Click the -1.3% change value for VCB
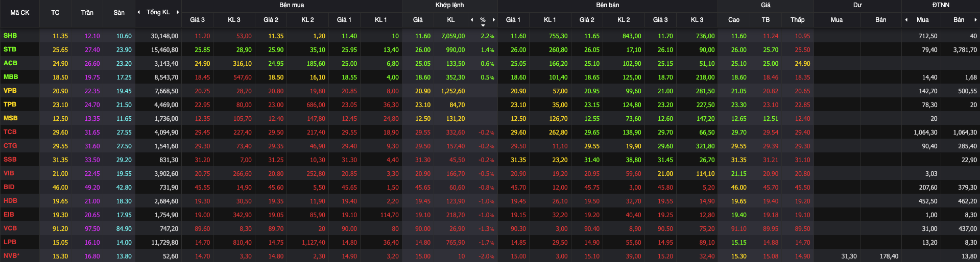The width and height of the screenshot is (980, 262). (486, 229)
